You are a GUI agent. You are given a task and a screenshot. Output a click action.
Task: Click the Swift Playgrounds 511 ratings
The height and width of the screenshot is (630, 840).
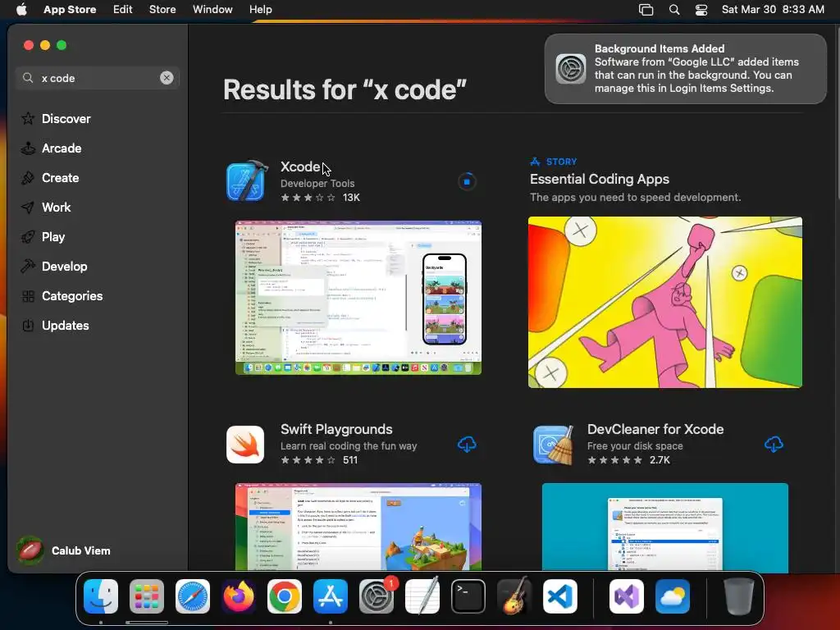click(x=319, y=460)
